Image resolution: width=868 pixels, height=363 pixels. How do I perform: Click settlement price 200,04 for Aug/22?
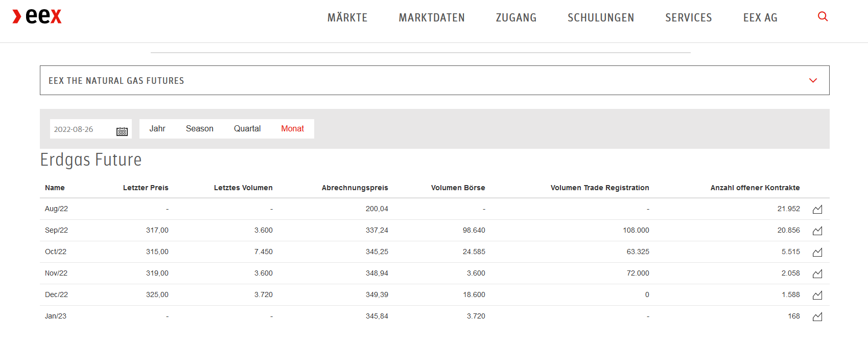[x=377, y=209]
